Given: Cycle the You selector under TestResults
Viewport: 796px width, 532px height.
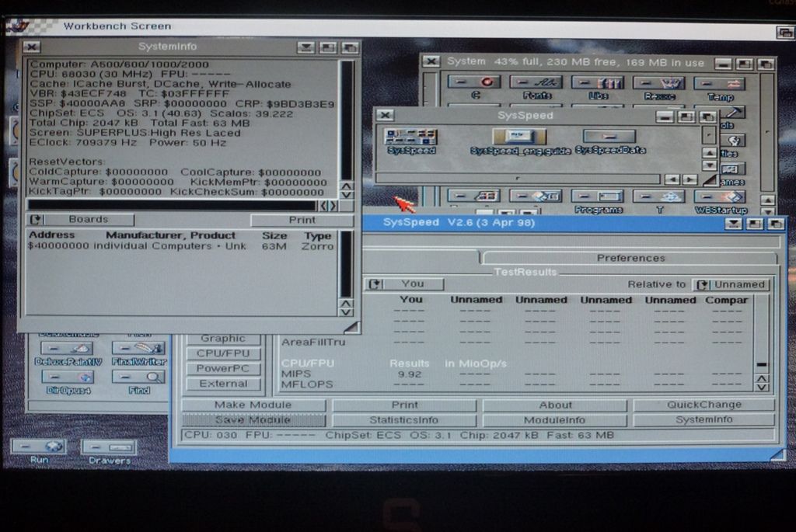Looking at the screenshot, I should pyautogui.click(x=404, y=284).
